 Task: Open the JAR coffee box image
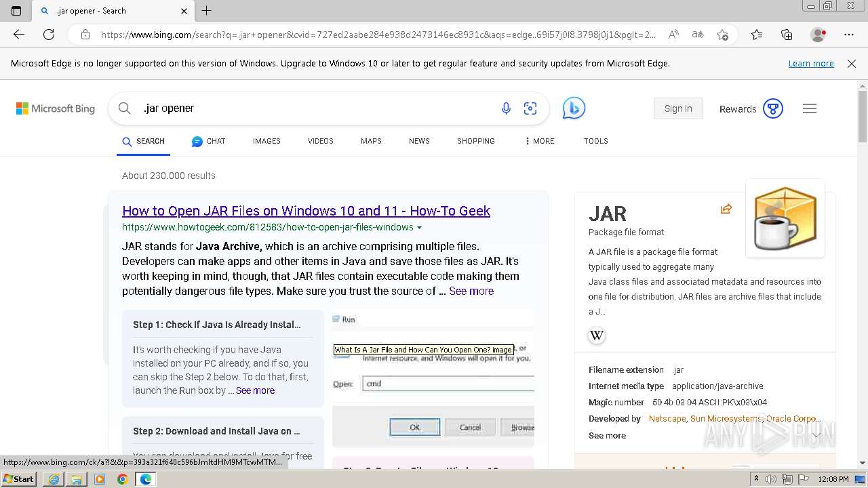pyautogui.click(x=785, y=218)
